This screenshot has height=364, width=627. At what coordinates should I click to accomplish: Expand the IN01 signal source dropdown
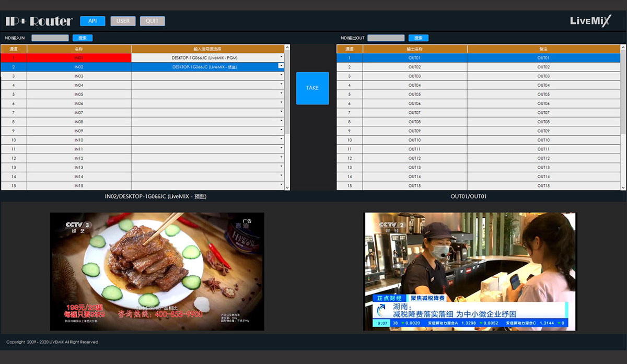[281, 57]
